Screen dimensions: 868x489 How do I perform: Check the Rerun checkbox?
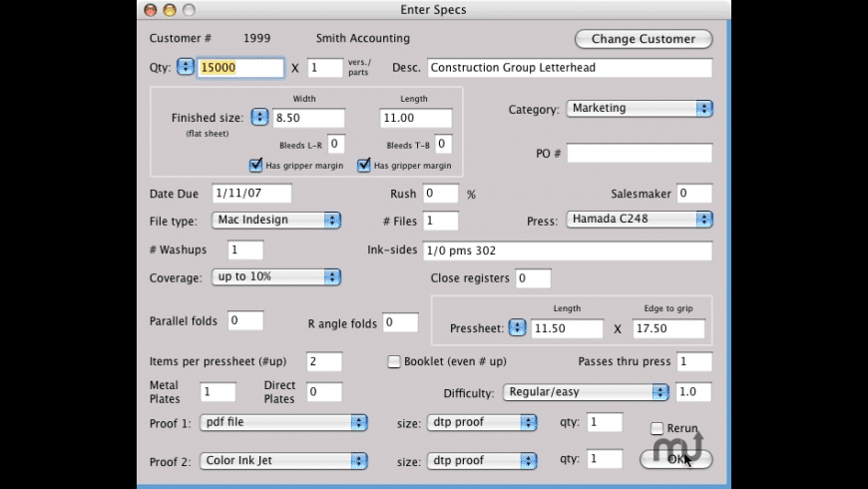click(656, 428)
